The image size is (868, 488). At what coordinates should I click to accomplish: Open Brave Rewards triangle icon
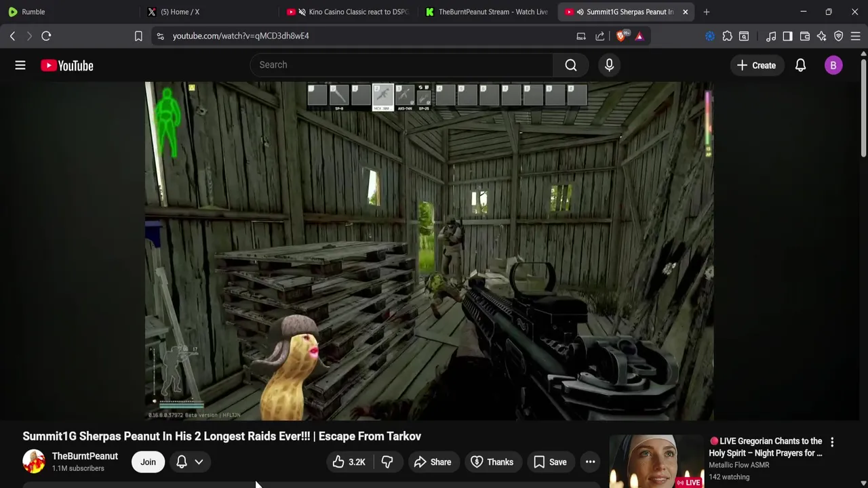pyautogui.click(x=639, y=36)
